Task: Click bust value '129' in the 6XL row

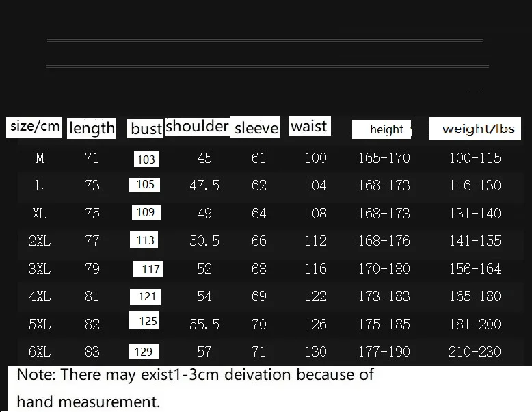Action: pos(144,351)
